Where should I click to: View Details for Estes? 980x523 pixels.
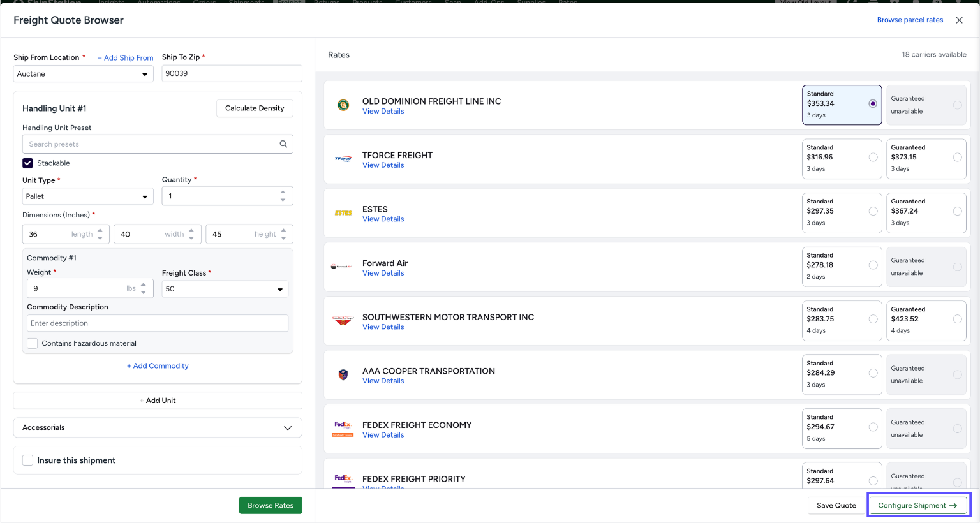383,219
